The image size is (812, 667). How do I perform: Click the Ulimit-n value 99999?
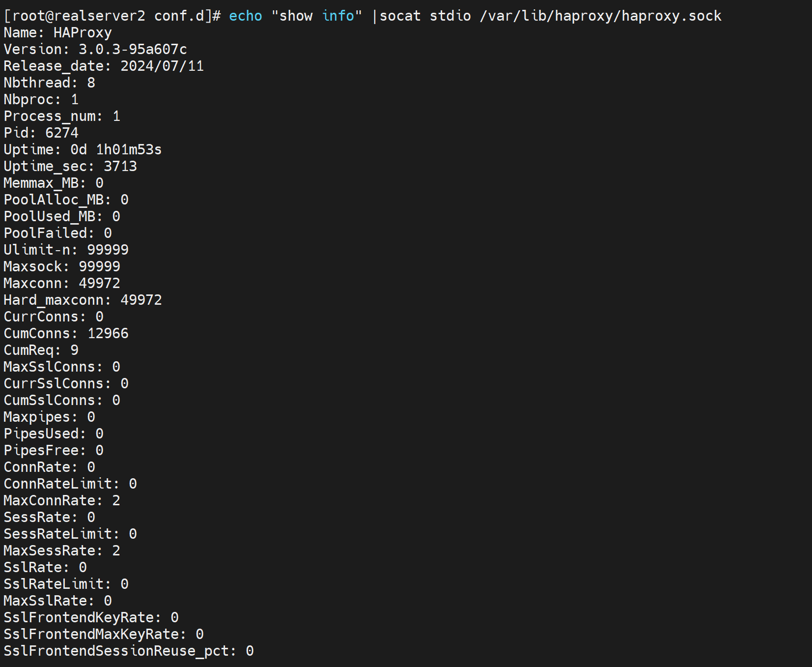[108, 250]
